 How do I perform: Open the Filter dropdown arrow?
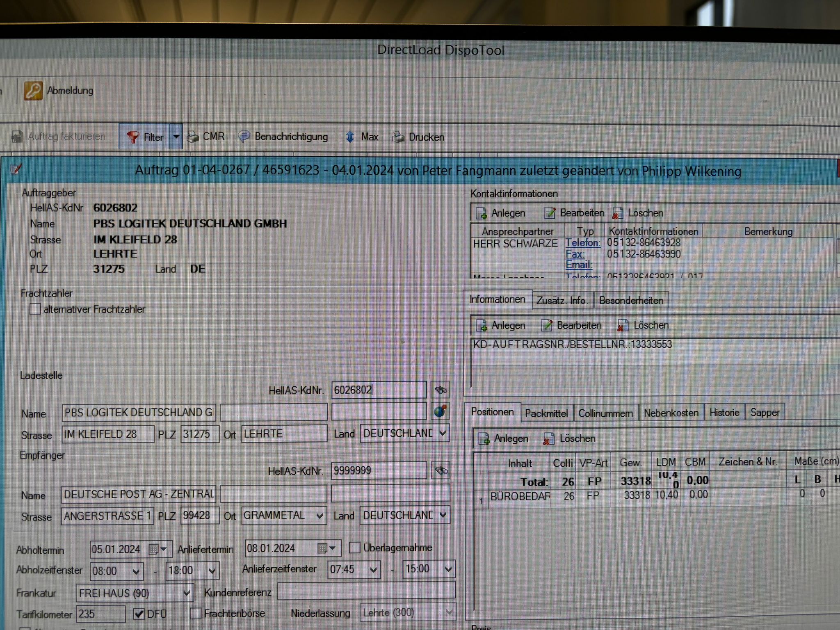[x=176, y=137]
